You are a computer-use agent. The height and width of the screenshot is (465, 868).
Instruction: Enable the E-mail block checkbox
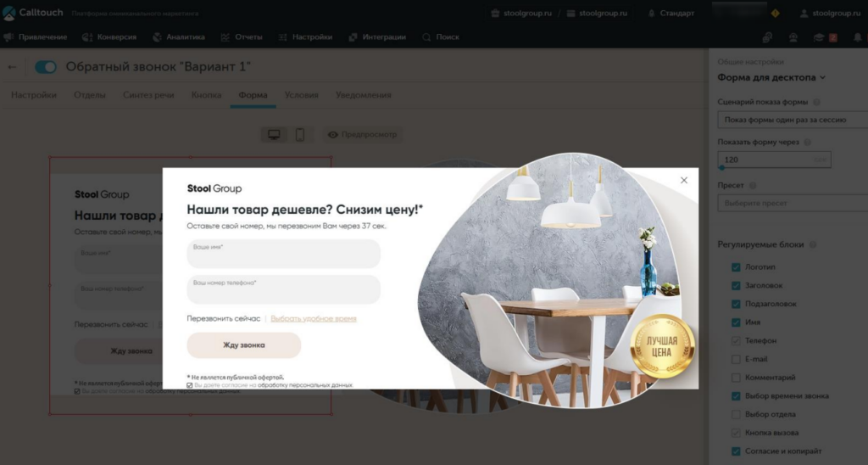tap(736, 359)
